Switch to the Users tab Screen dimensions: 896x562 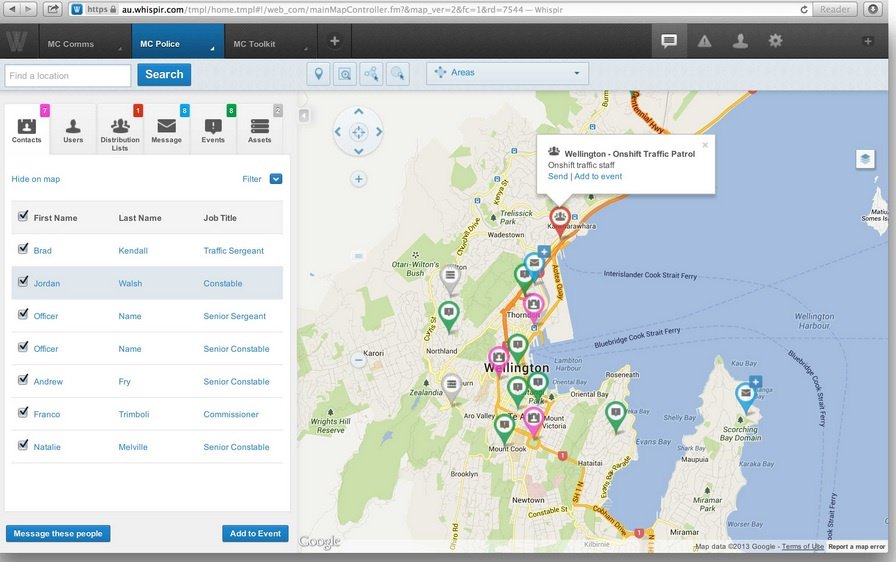[73, 130]
